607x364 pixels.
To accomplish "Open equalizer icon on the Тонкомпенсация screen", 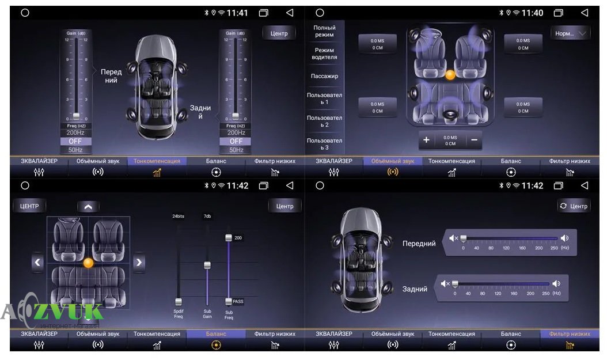I will pyautogui.click(x=39, y=172).
